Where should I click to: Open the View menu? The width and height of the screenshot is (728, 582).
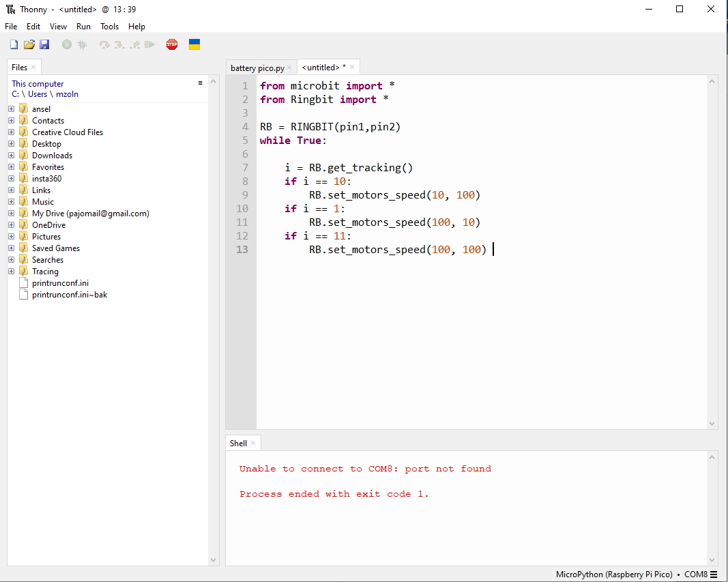[x=58, y=27]
